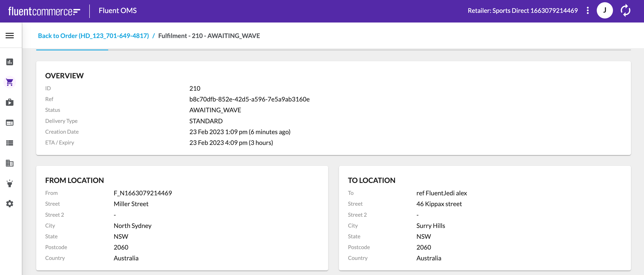
Task: Go back to Order HD_123_701-649-4817
Action: 93,36
